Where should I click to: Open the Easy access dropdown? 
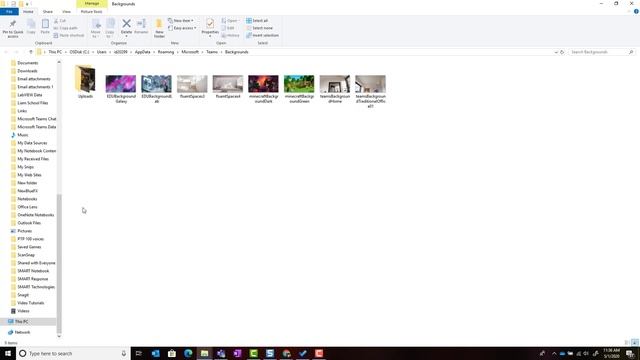click(x=182, y=28)
